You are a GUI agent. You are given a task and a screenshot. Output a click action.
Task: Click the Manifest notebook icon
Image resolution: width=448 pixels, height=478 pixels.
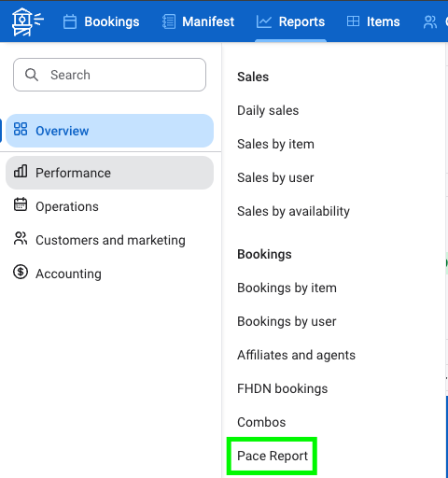click(169, 21)
